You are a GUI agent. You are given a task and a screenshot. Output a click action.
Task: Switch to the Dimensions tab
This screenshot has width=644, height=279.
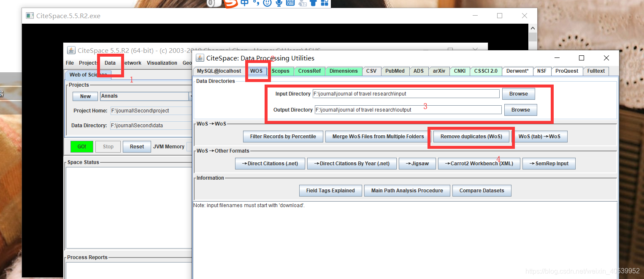[344, 71]
